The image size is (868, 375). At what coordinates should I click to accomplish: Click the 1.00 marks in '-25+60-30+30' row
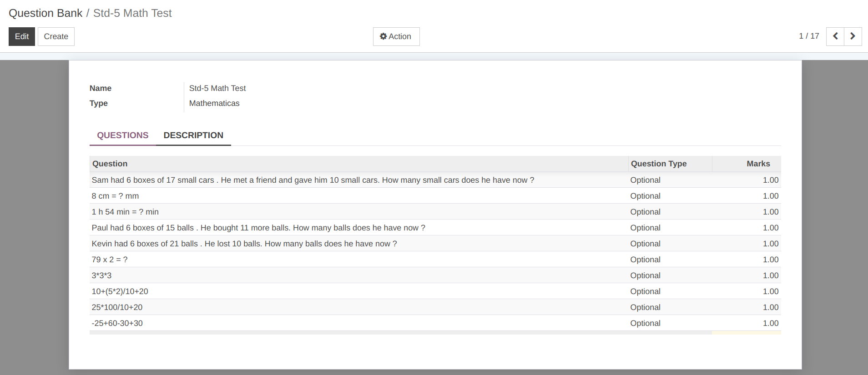[771, 323]
